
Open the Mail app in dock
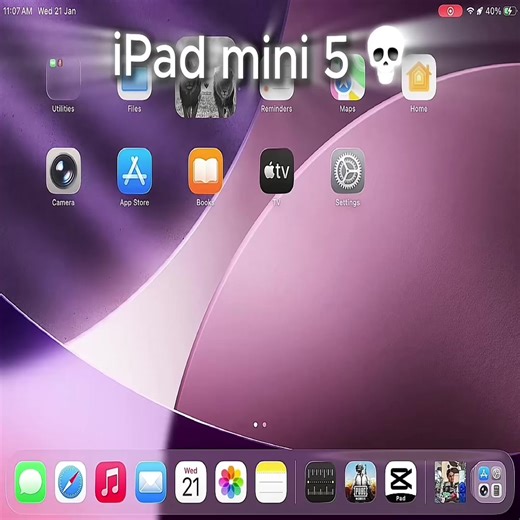(151, 482)
